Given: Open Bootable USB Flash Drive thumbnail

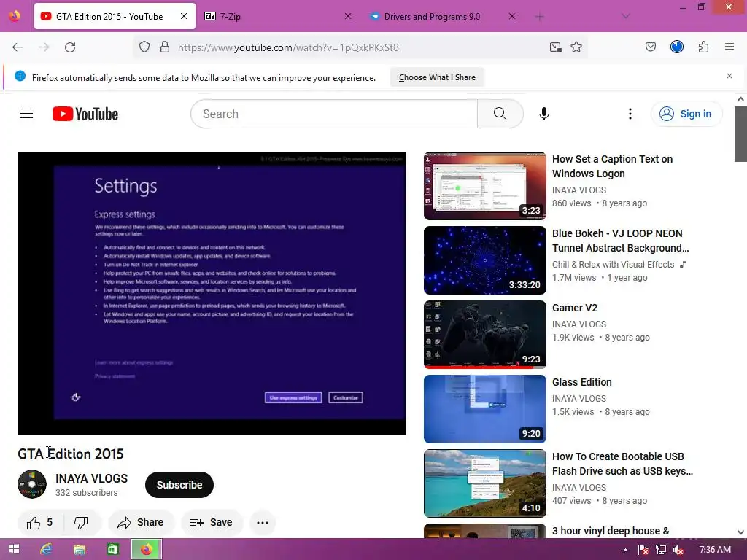Looking at the screenshot, I should [x=485, y=483].
